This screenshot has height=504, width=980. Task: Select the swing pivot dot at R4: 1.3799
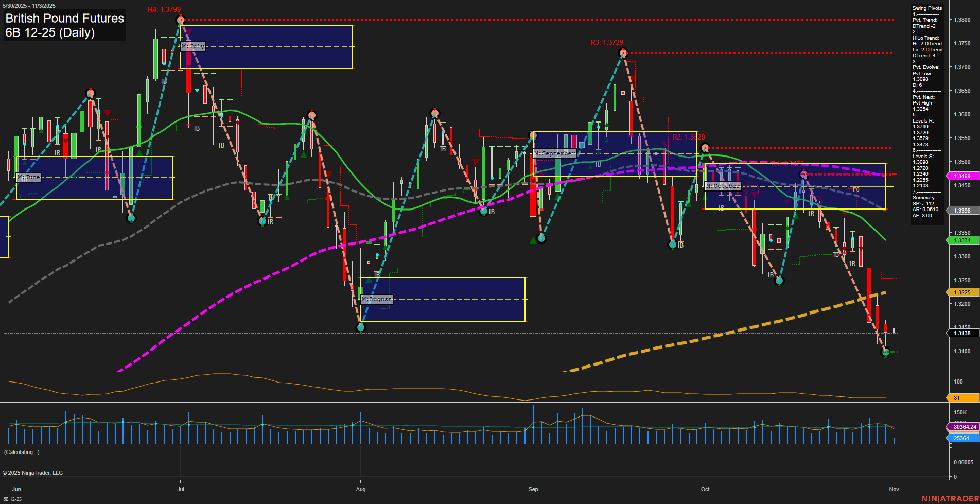[x=181, y=19]
